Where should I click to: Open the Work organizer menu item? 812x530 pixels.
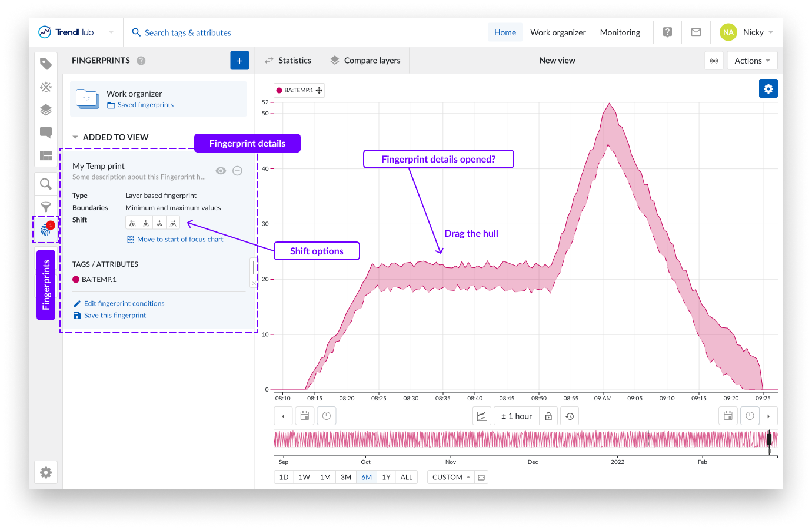click(x=557, y=32)
